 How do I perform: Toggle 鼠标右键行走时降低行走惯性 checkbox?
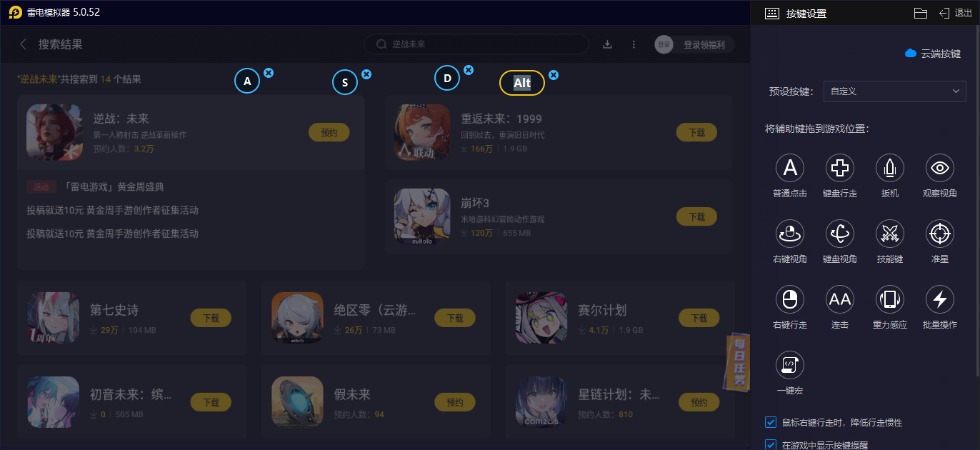771,422
